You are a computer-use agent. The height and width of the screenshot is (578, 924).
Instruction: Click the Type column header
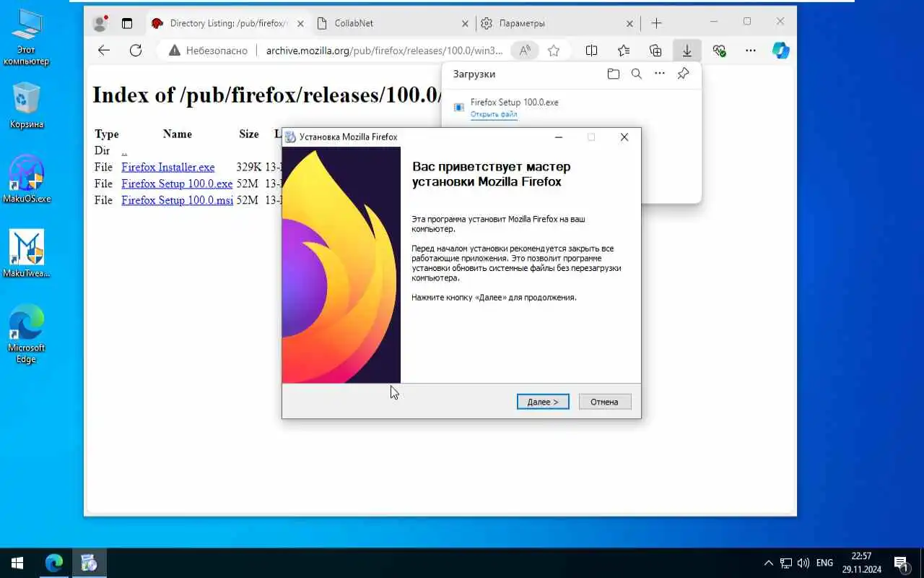[107, 134]
